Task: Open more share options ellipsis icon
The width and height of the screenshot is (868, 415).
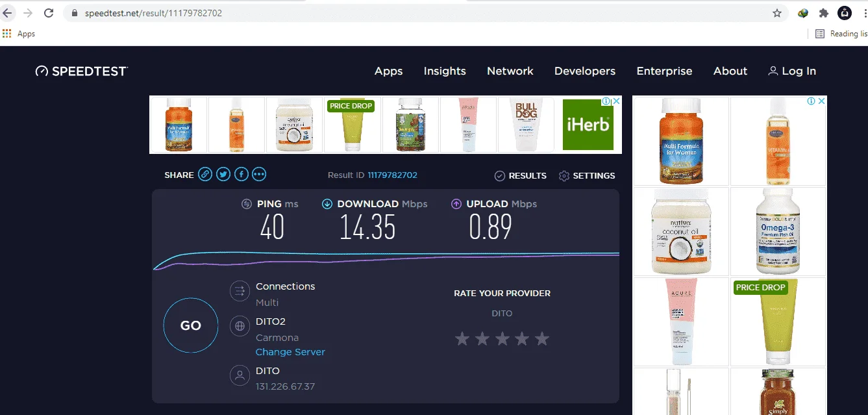Action: [259, 174]
